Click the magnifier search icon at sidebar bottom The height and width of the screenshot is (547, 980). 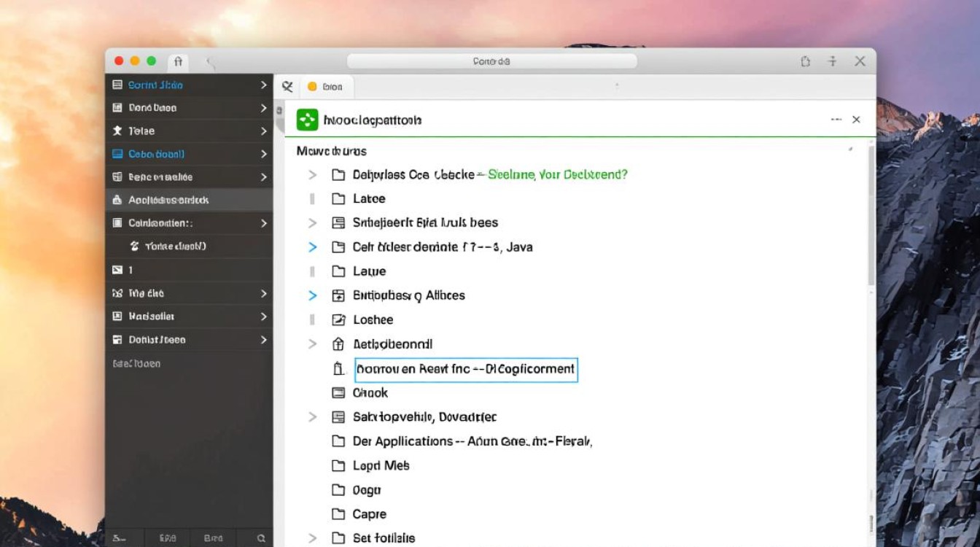click(261, 538)
